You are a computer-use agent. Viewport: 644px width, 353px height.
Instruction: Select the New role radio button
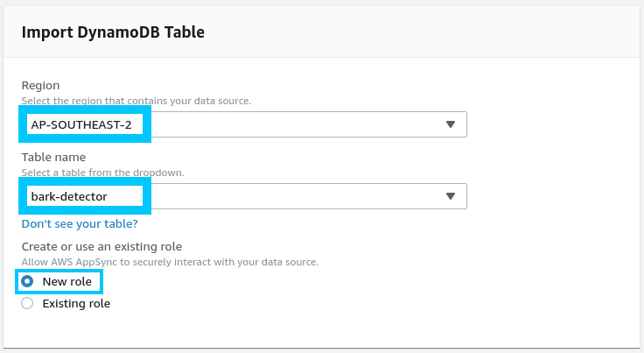click(x=27, y=281)
